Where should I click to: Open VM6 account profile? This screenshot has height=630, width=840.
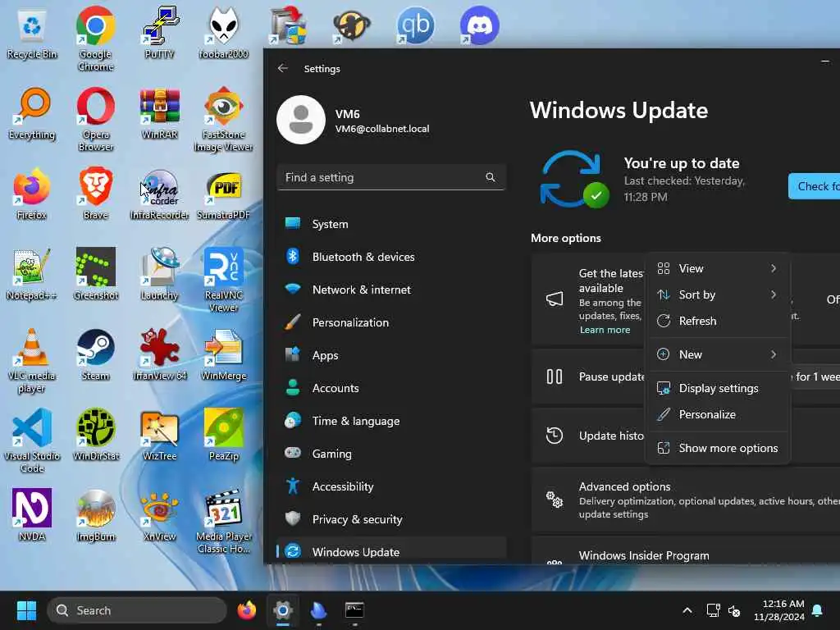tap(354, 120)
